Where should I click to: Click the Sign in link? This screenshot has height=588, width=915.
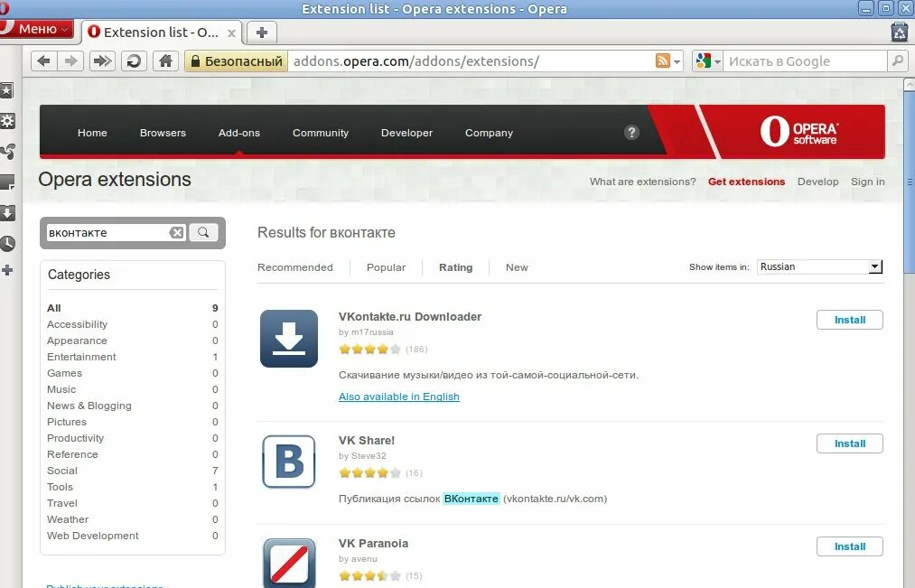868,182
